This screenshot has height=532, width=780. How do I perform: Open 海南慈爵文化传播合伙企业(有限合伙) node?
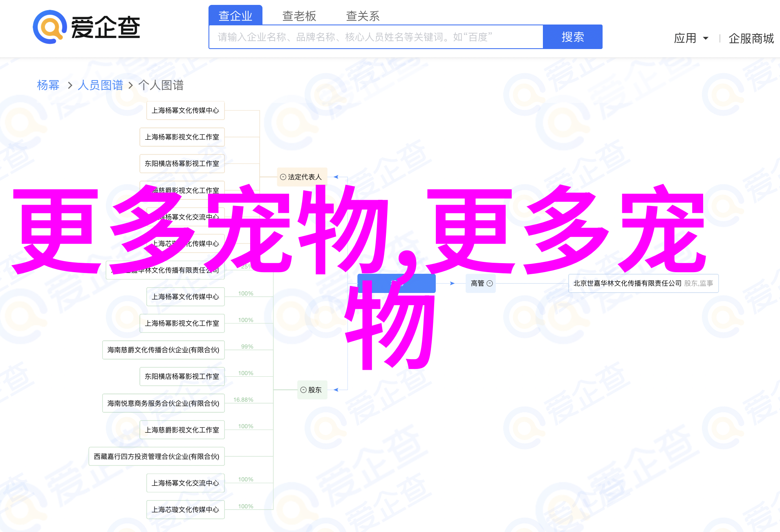pos(164,350)
